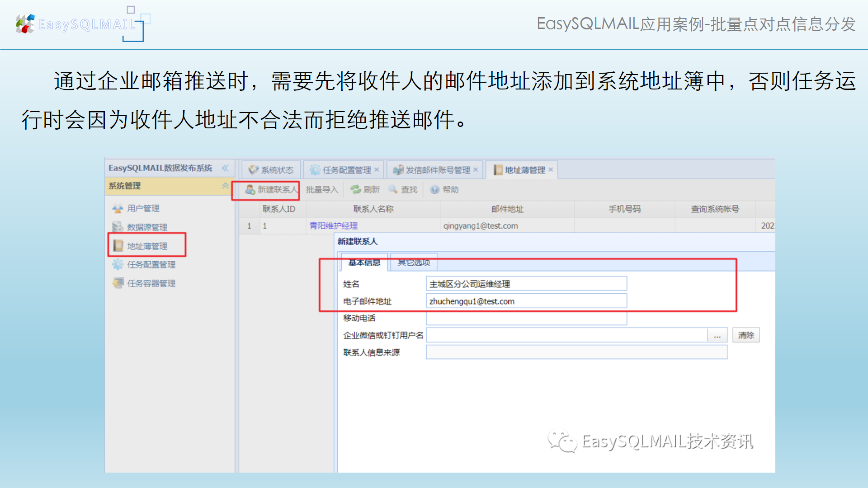The image size is (868, 488).
Task: Collapse the 系统管理 section chevron
Action: pyautogui.click(x=225, y=186)
